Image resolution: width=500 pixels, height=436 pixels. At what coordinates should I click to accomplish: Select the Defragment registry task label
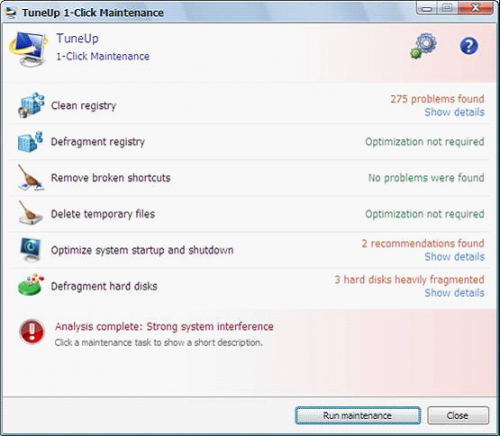tap(98, 142)
